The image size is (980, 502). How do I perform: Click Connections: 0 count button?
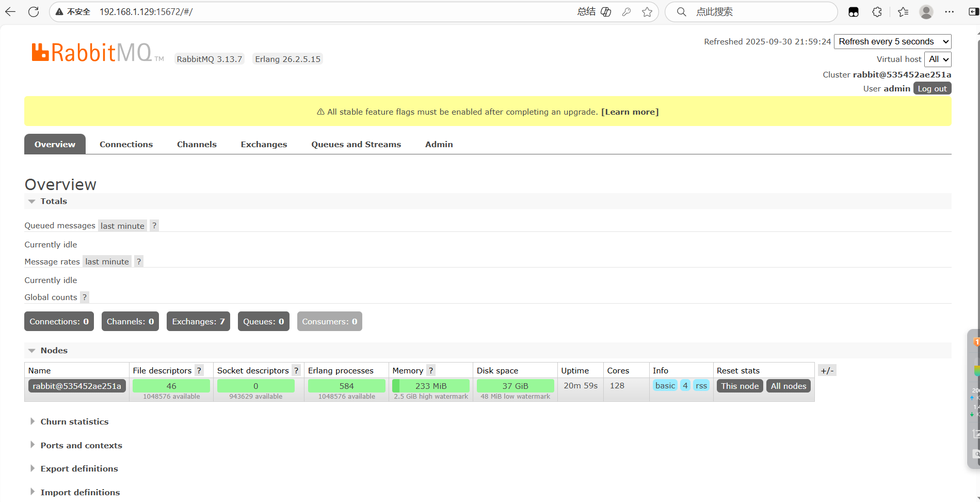(59, 321)
